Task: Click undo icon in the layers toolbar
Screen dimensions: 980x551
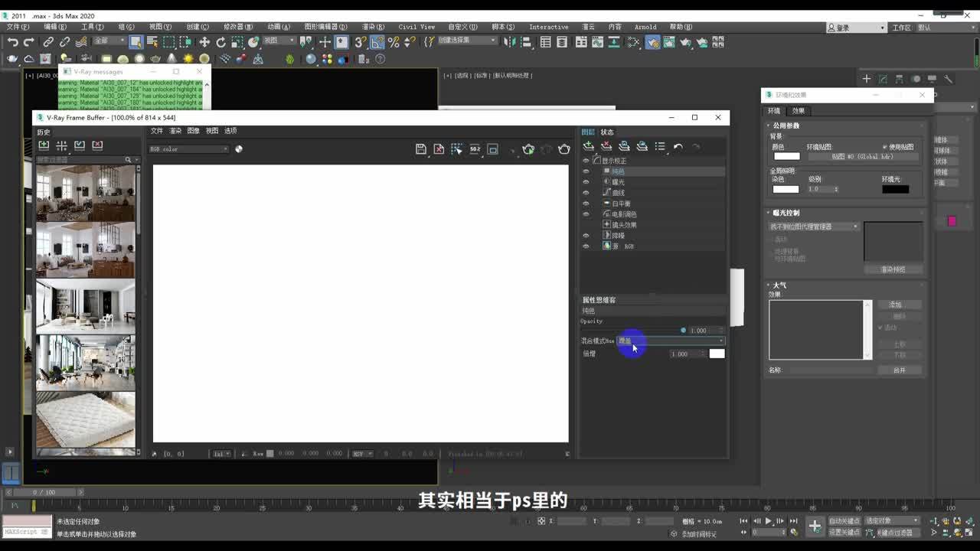Action: point(678,146)
